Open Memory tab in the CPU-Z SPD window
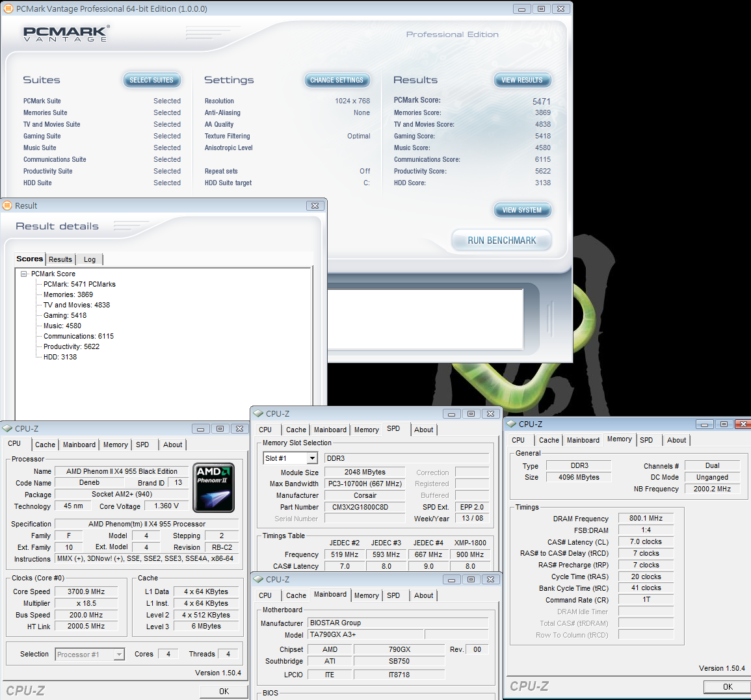The height and width of the screenshot is (700, 751). [367, 430]
